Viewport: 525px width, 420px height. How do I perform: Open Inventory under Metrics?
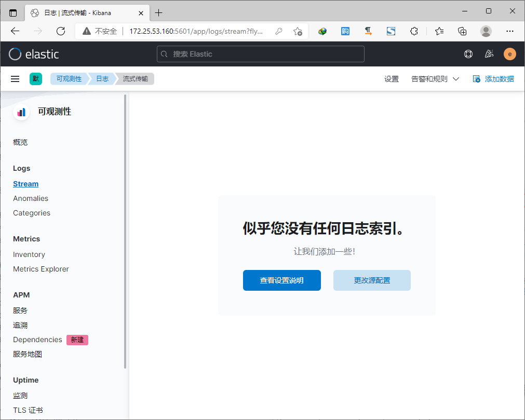[29, 254]
